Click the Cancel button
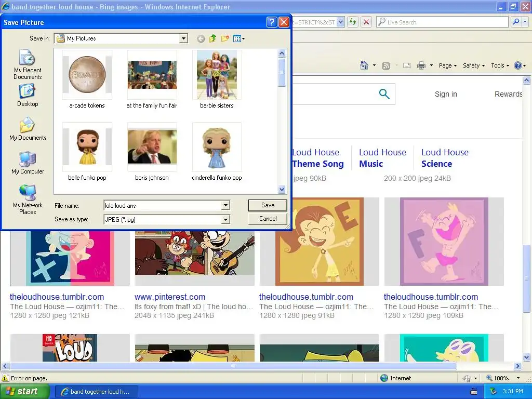 268,219
